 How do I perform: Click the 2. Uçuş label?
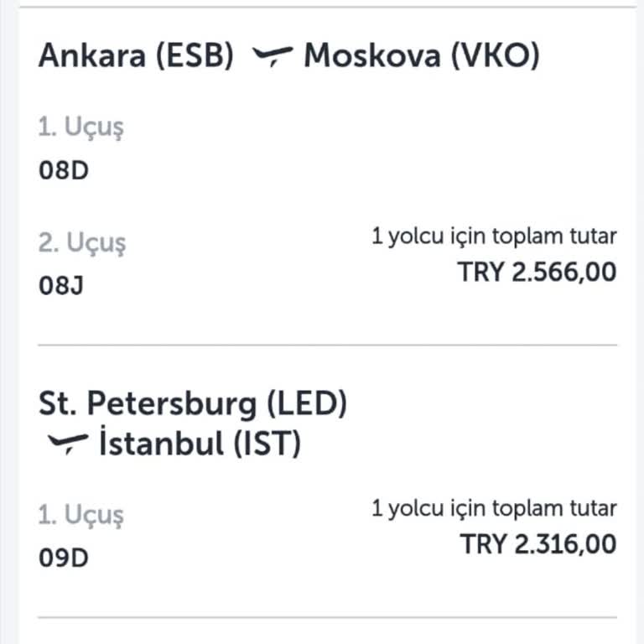[82, 244]
